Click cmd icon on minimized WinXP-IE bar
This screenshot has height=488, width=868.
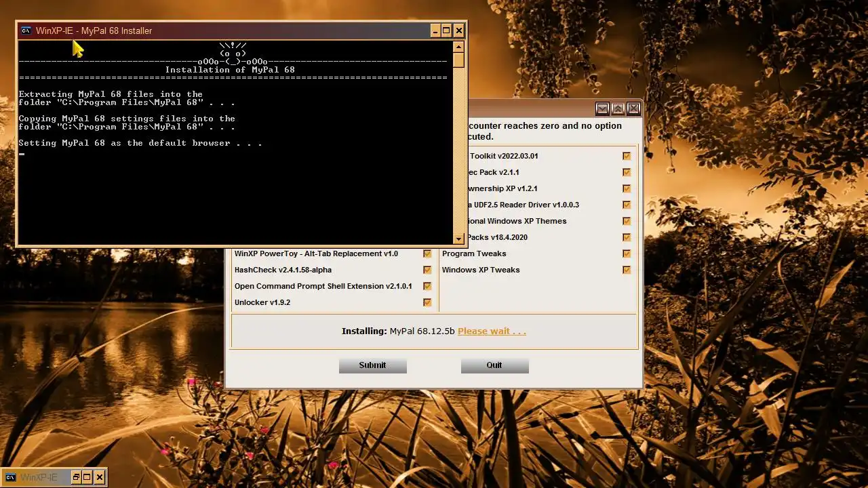(x=10, y=477)
